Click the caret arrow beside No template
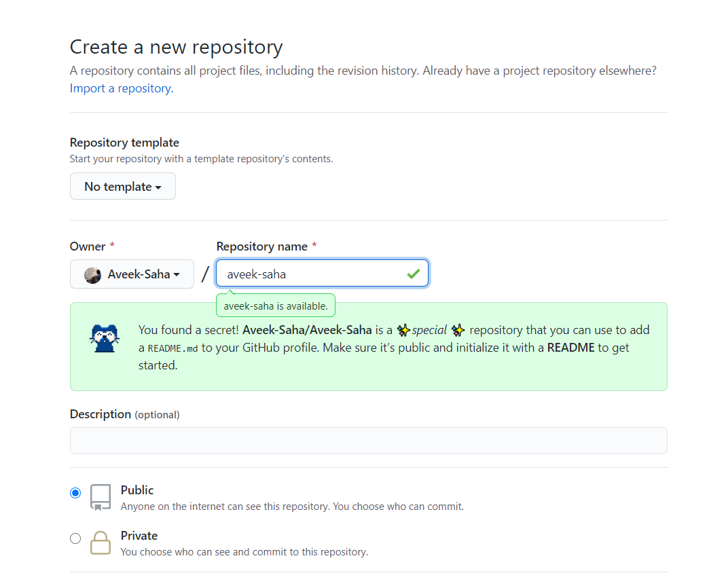Screen dimensions: 709x588 click(x=158, y=187)
